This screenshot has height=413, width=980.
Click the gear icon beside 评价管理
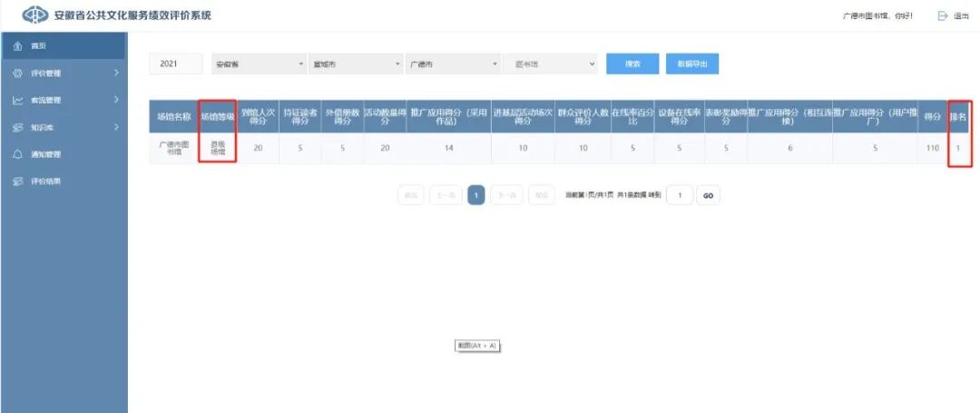pyautogui.click(x=17, y=74)
